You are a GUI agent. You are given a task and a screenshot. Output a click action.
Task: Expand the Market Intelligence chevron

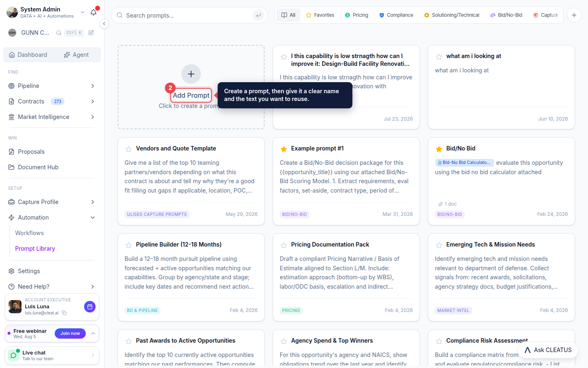coord(93,117)
